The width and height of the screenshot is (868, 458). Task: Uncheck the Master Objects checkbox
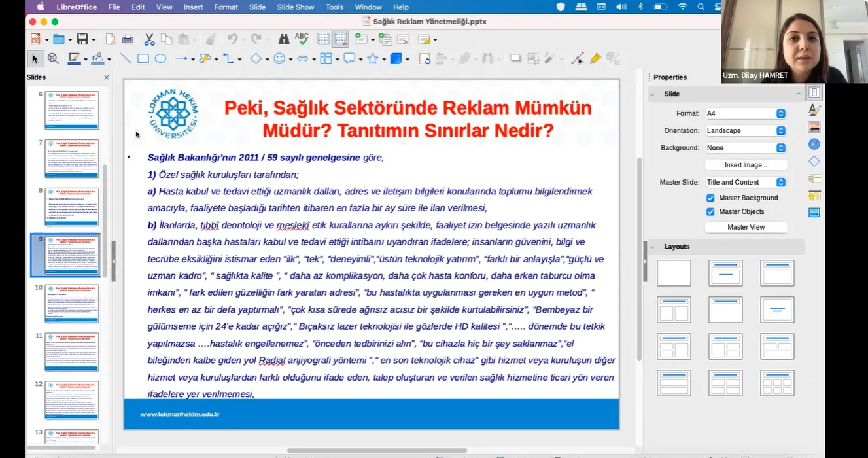tap(710, 212)
